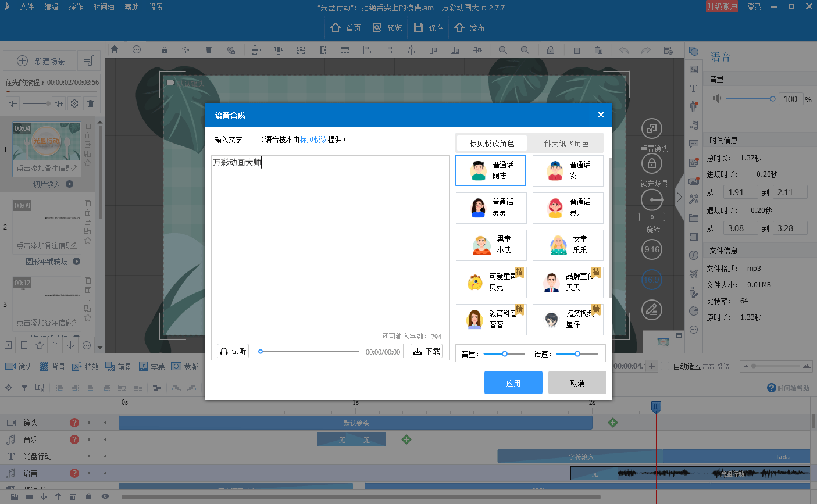Image resolution: width=817 pixels, height=504 pixels.
Task: Choose the 男童 小武 voice character
Action: click(491, 245)
